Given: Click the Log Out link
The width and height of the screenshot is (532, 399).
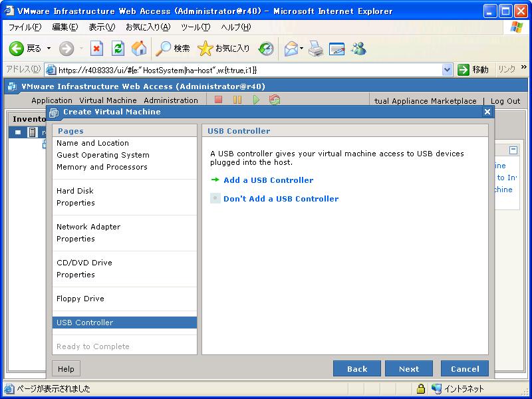Looking at the screenshot, I should click(x=505, y=101).
